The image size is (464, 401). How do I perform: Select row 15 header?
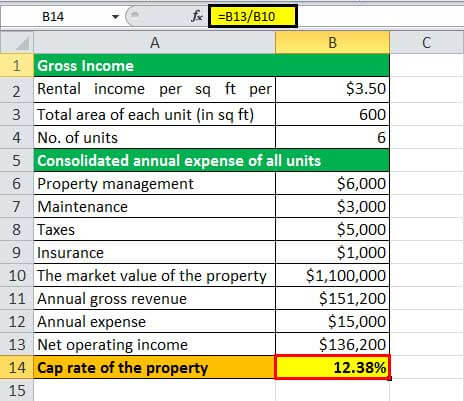[x=17, y=390]
